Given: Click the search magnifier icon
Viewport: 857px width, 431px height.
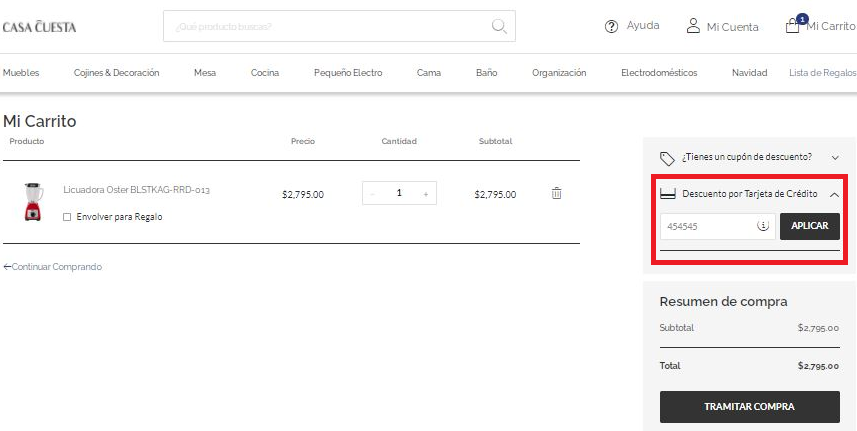Looking at the screenshot, I should pyautogui.click(x=499, y=26).
